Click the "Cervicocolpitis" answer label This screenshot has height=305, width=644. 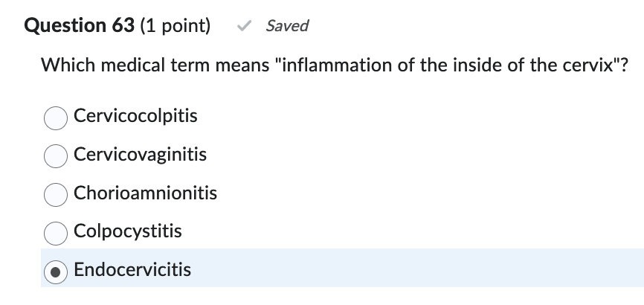click(x=135, y=116)
